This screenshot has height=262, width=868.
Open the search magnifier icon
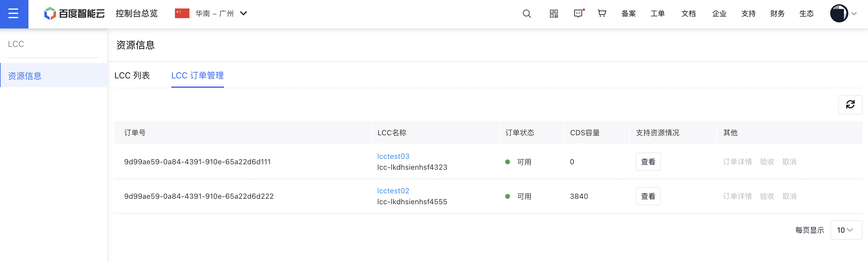[527, 14]
